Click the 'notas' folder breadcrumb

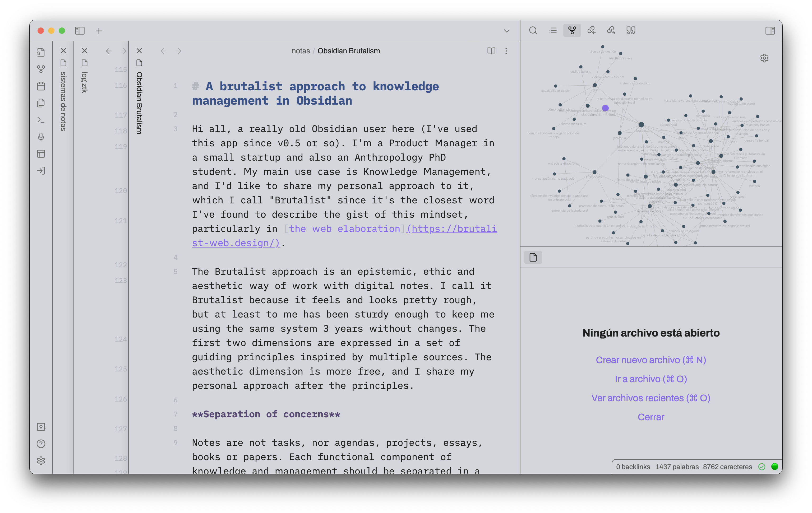pos(301,51)
